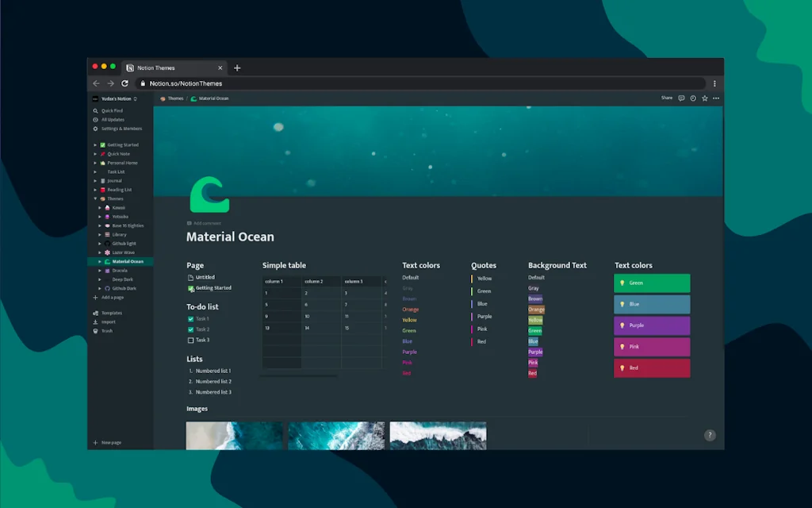Expand the Kawaii theme page
The width and height of the screenshot is (812, 508).
(100, 208)
